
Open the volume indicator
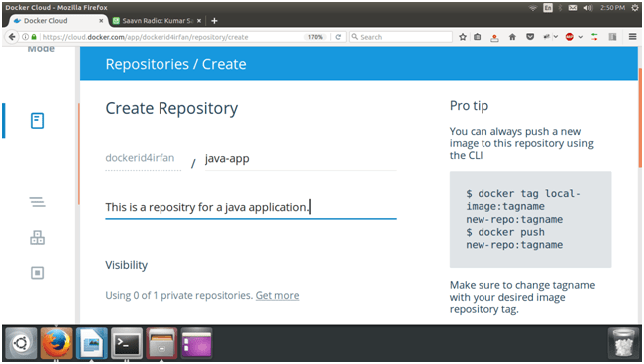588,8
